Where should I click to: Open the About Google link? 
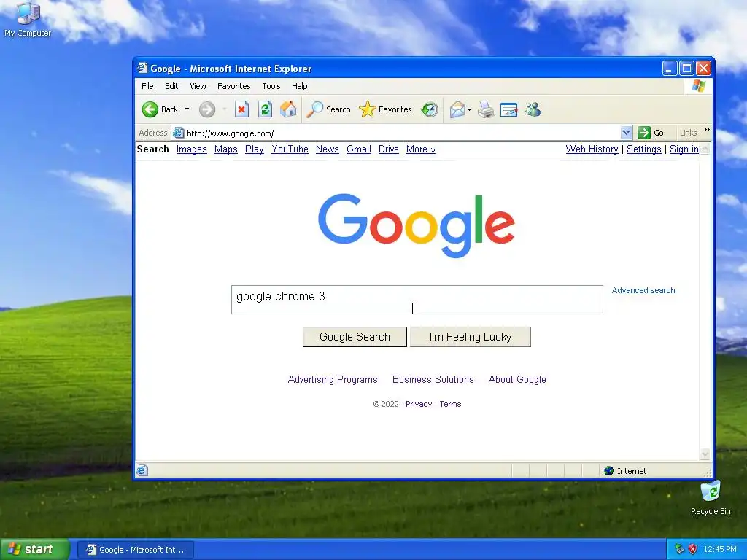coord(517,379)
